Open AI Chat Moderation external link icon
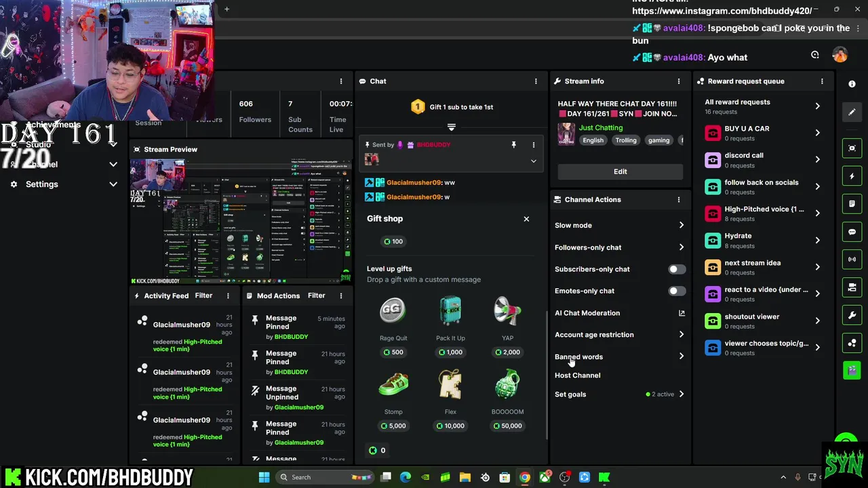The width and height of the screenshot is (868, 488). point(682,313)
